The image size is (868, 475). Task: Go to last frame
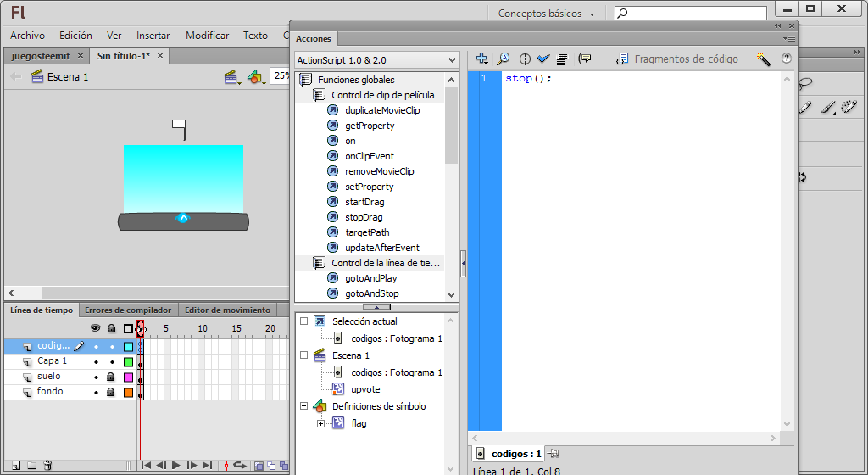pos(207,465)
